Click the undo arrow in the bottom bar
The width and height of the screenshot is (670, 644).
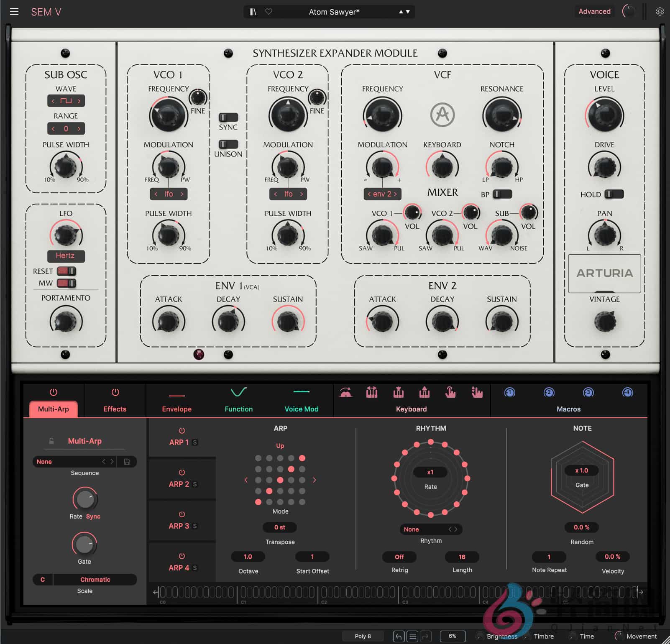pyautogui.click(x=398, y=636)
